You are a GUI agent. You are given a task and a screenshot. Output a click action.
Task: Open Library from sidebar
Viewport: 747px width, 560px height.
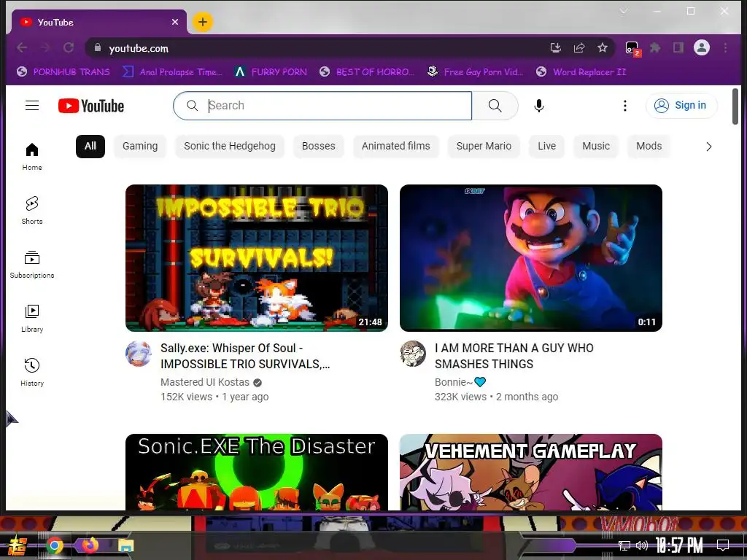pyautogui.click(x=32, y=318)
